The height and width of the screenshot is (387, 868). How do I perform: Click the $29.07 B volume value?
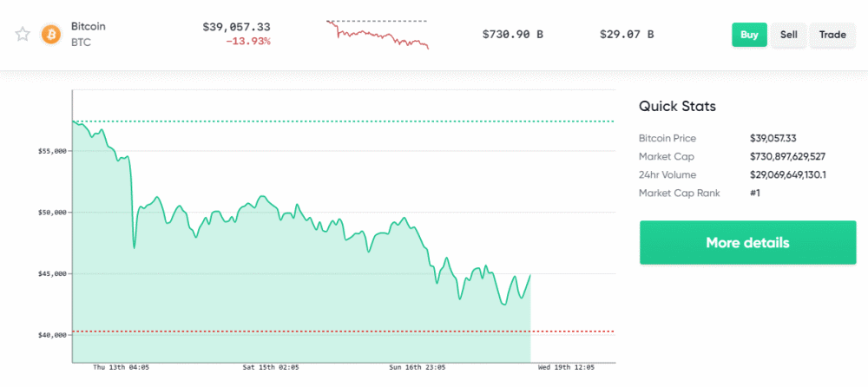[627, 35]
